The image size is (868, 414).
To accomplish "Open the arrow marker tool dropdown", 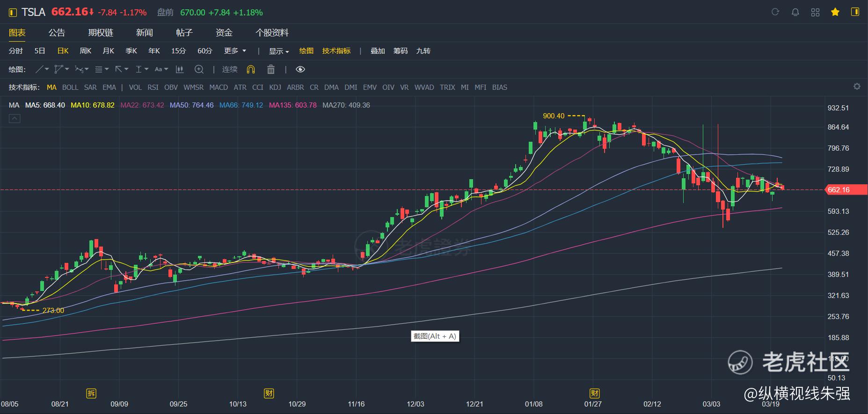I will (x=122, y=69).
